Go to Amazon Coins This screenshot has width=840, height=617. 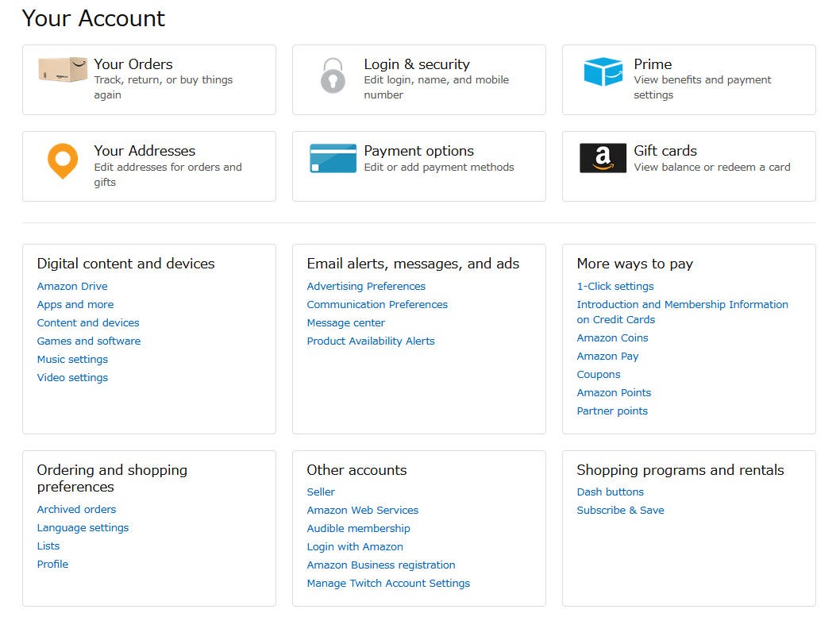pos(613,338)
